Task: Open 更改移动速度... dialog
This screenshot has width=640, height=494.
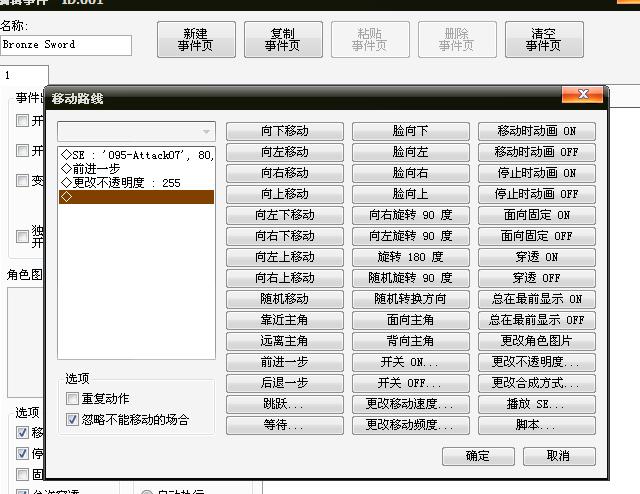Action: 411,404
